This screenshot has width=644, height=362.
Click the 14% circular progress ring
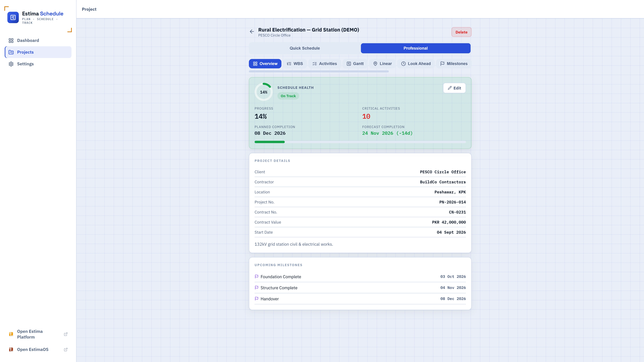[264, 92]
